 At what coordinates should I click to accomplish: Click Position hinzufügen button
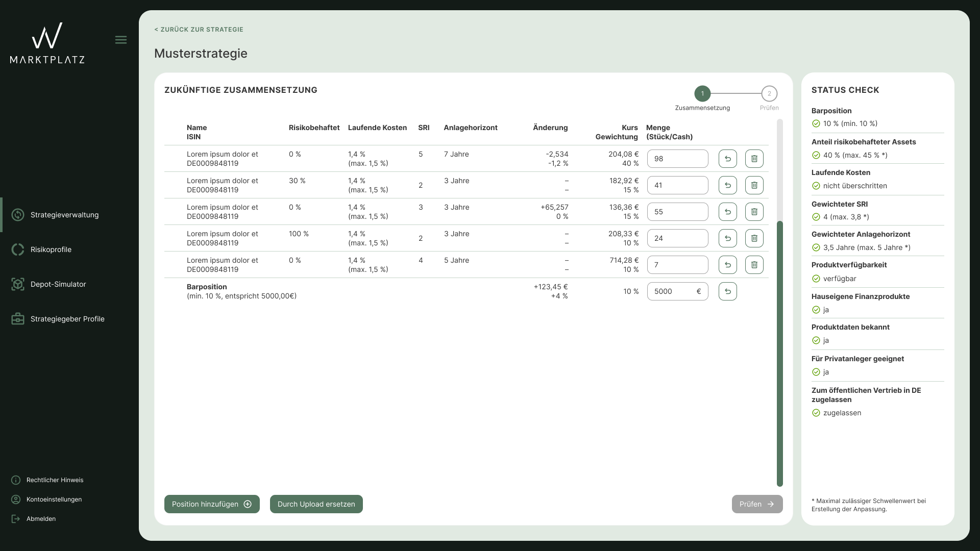[x=212, y=504]
